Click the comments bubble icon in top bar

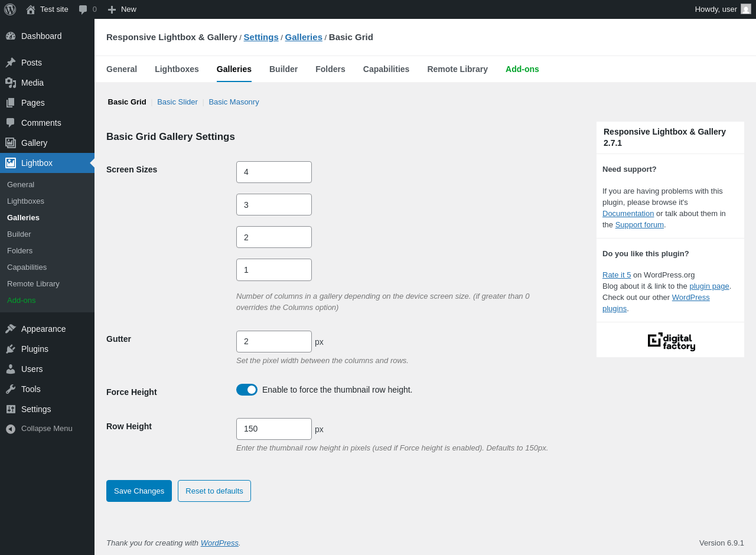pyautogui.click(x=83, y=9)
